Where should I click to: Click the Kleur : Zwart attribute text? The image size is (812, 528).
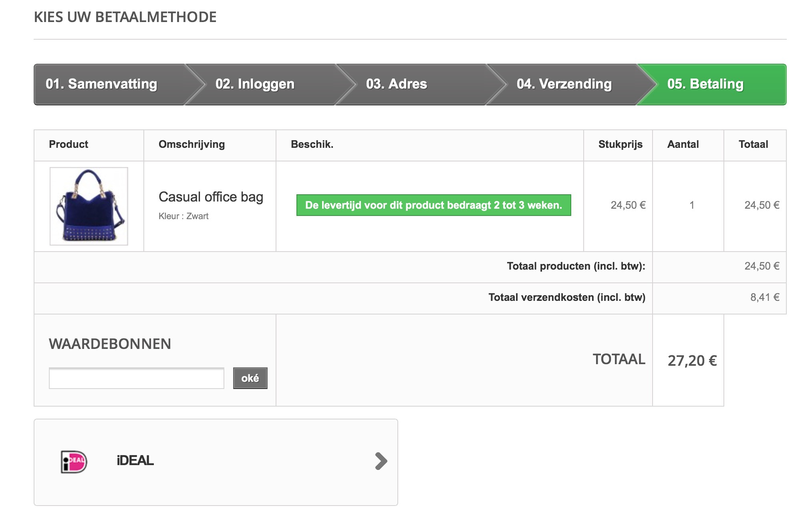tap(183, 216)
